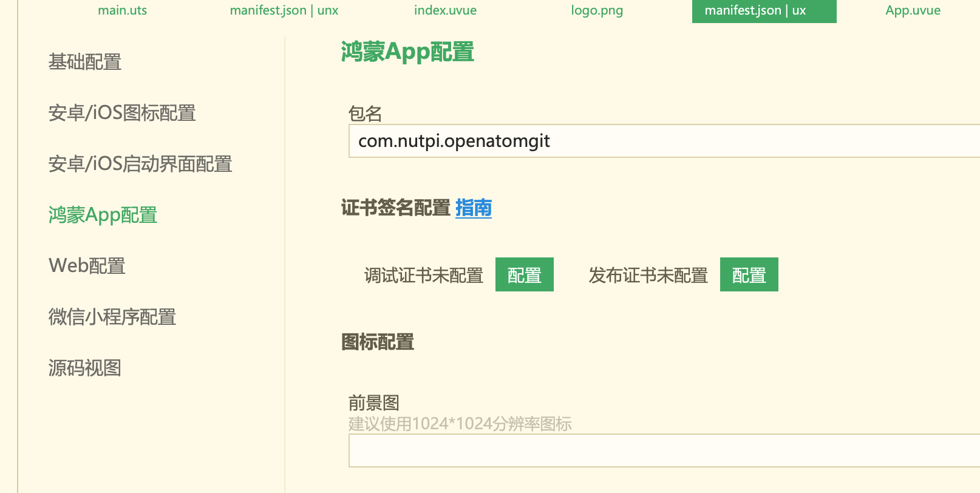Show the 源码视图 source view
Screen dimensions: 980x493
85,368
